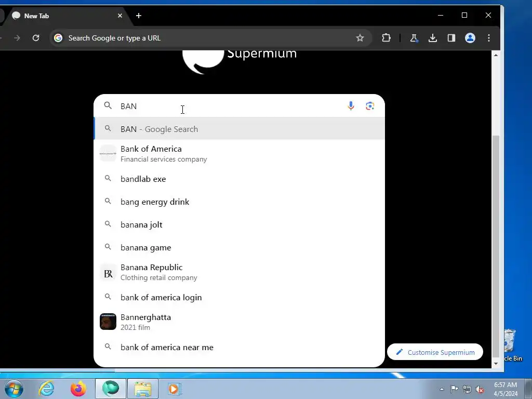Viewport: 532px width, 399px height.
Task: Launch Firefox from the taskbar
Action: coord(78,389)
